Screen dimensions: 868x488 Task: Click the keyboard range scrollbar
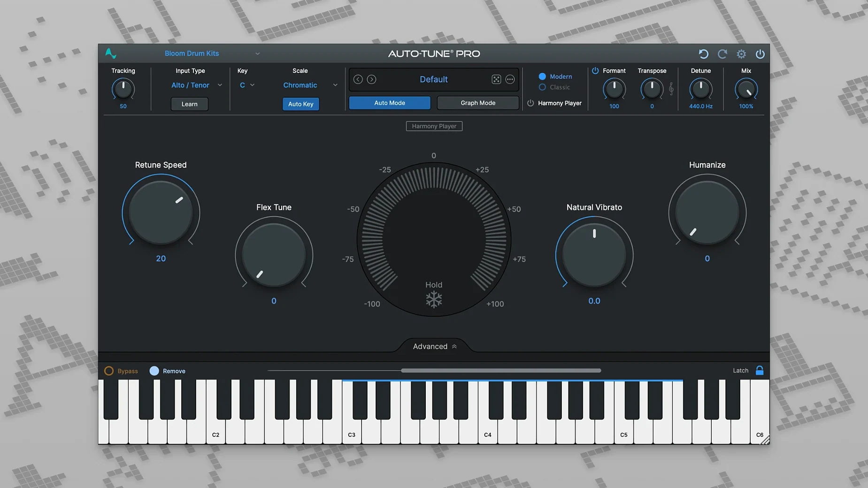coord(501,371)
